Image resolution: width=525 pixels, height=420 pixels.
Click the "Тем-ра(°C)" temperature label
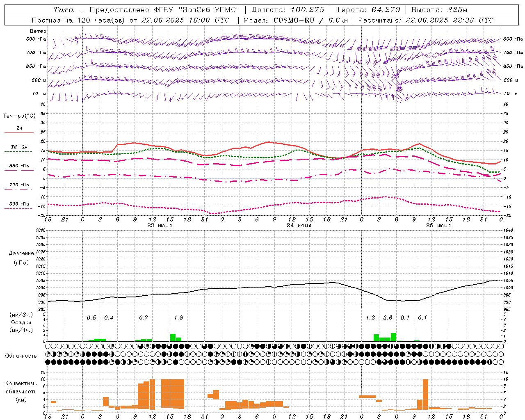19,116
